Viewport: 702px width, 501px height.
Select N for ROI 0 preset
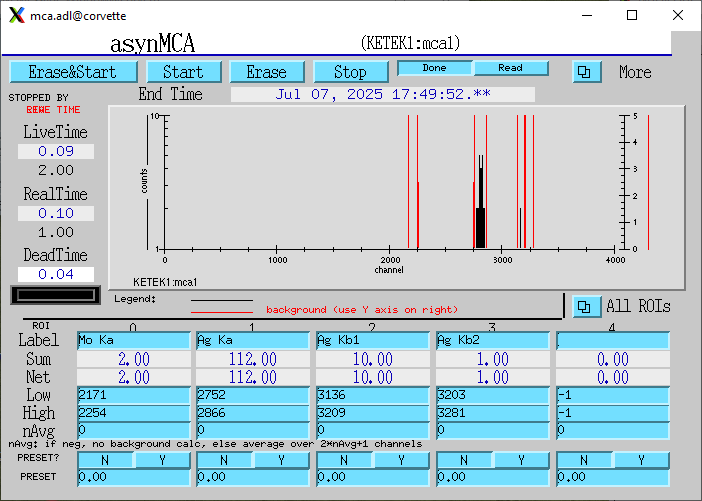[x=105, y=460]
